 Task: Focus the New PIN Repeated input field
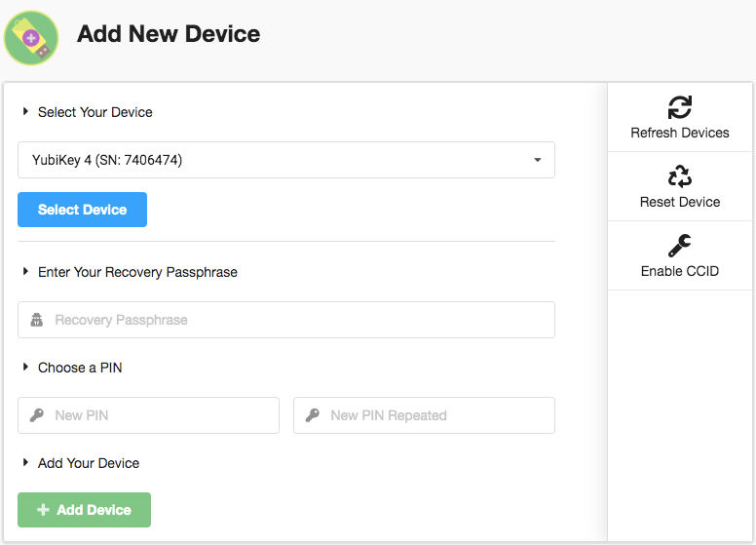tap(425, 415)
